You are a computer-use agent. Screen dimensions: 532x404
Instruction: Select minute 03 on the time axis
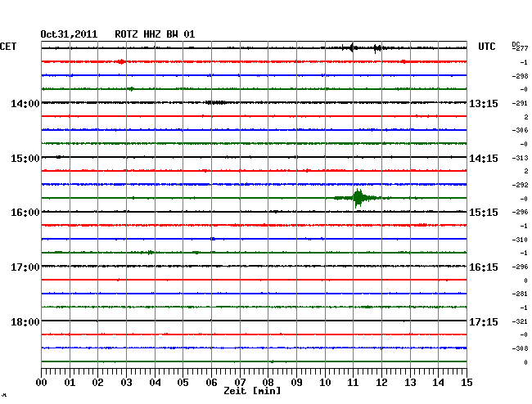tap(127, 383)
